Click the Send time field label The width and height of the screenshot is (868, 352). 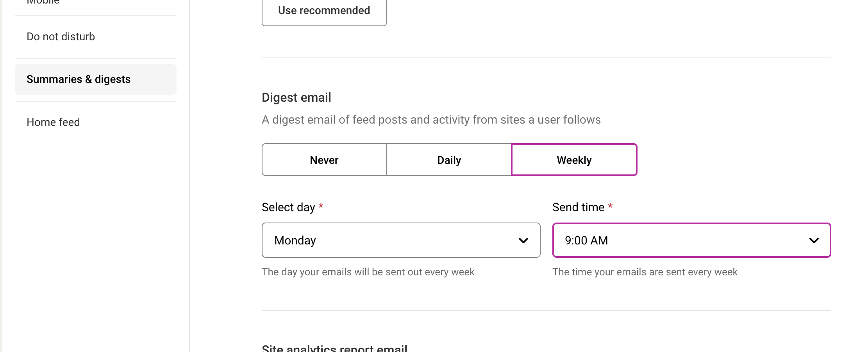tap(578, 207)
